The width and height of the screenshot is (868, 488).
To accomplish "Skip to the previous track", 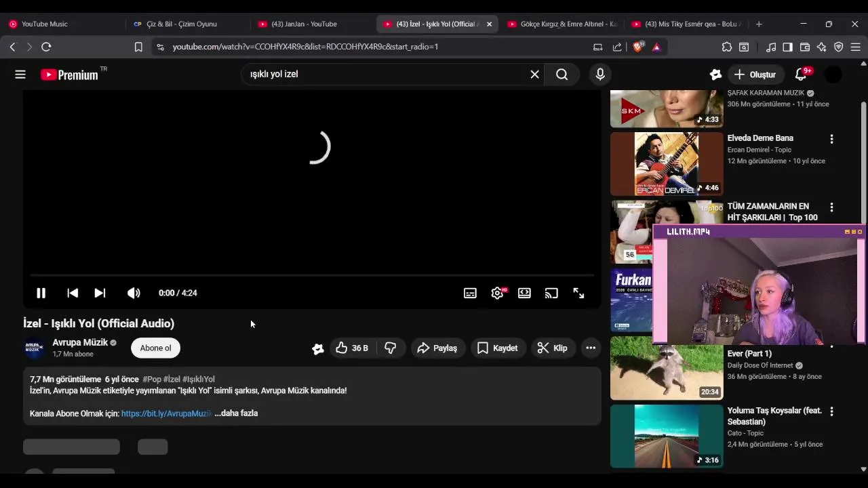I will (x=73, y=293).
